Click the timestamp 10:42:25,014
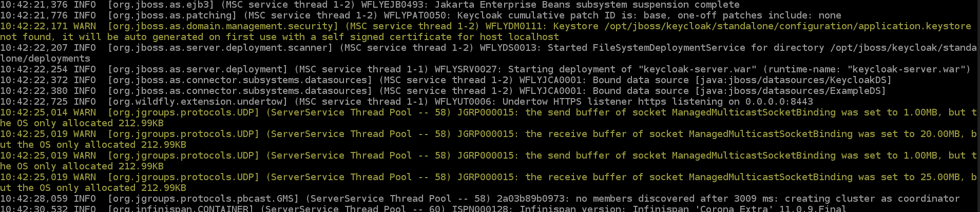 tap(34, 112)
